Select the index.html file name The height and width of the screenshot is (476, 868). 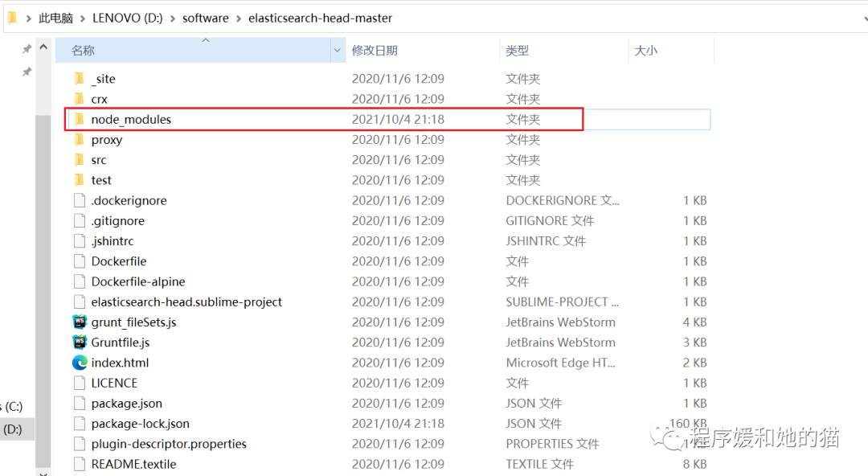click(x=120, y=363)
